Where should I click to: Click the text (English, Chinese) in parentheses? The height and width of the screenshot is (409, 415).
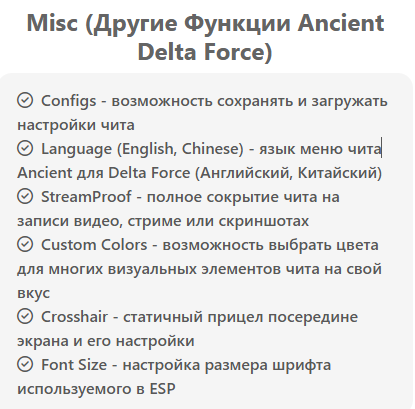pos(180,149)
